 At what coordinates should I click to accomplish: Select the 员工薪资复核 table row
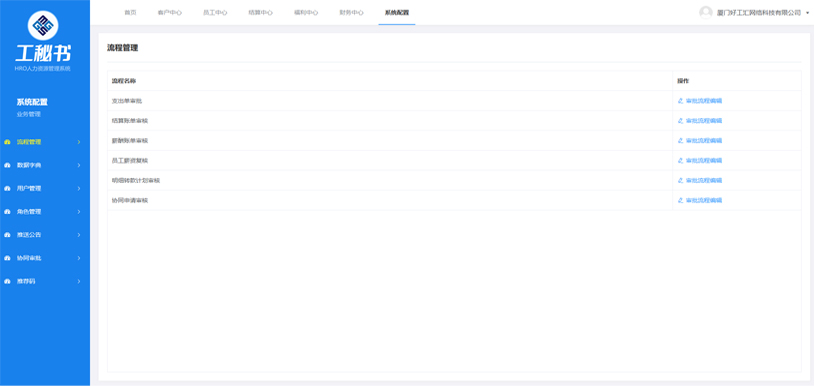(x=454, y=160)
